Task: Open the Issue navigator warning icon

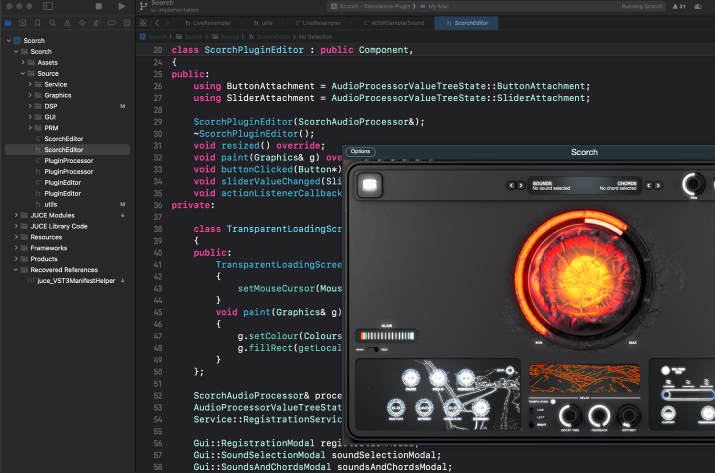Action: pos(66,21)
